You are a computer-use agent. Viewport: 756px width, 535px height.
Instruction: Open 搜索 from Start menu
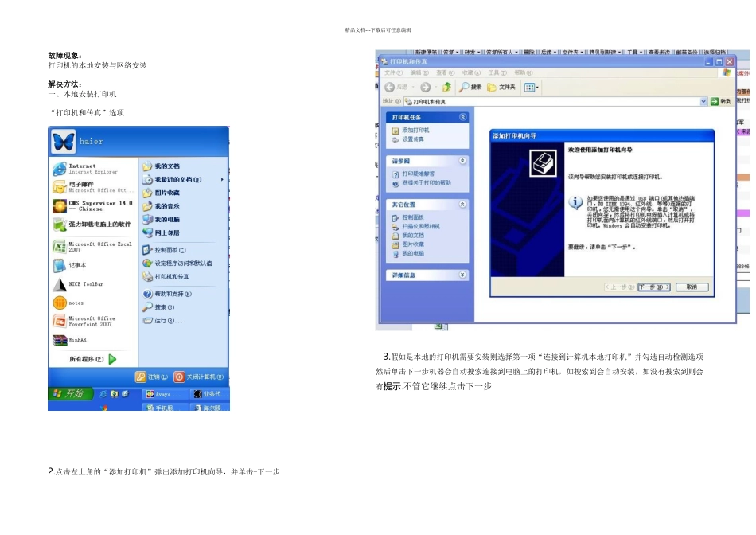(159, 307)
